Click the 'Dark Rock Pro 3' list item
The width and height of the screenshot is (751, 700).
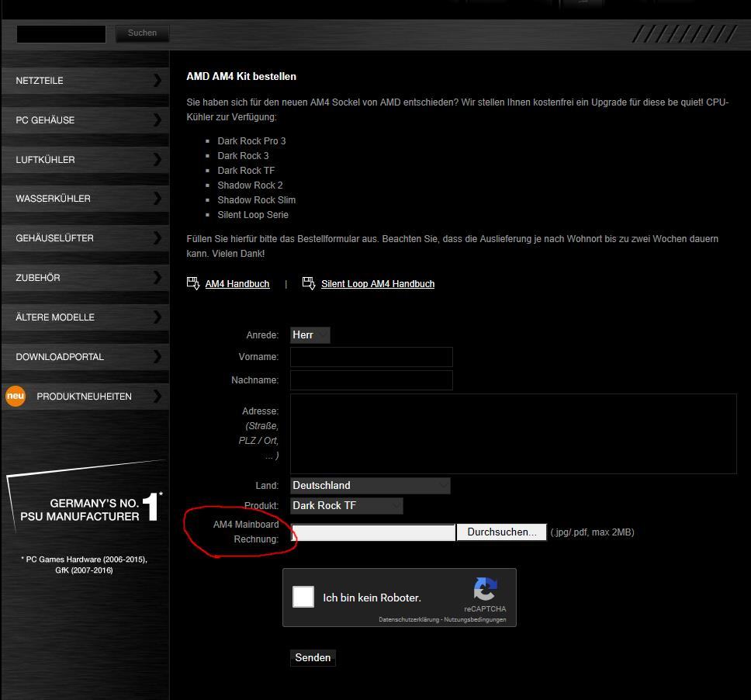coord(251,141)
